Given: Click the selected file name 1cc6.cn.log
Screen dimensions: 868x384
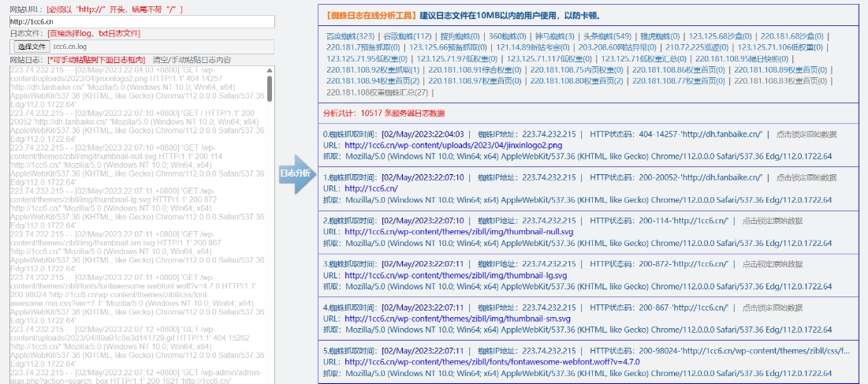Looking at the screenshot, I should pos(69,47).
